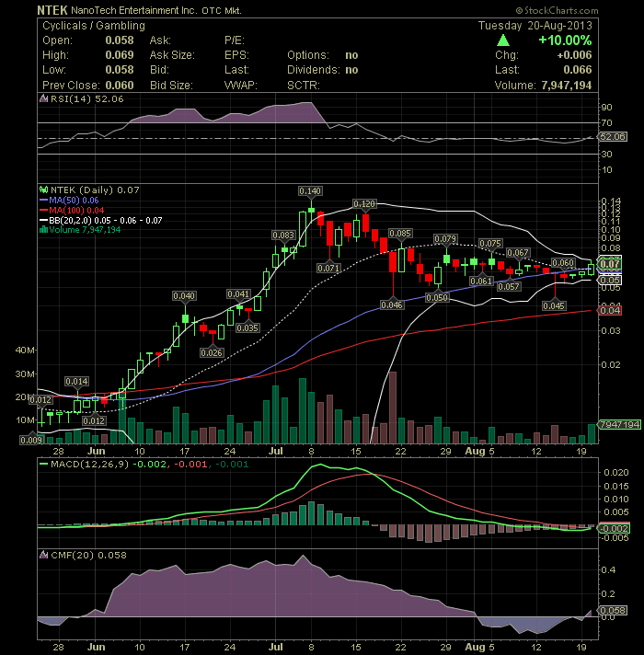
Task: Click the 0.041 price label
Action: point(238,294)
